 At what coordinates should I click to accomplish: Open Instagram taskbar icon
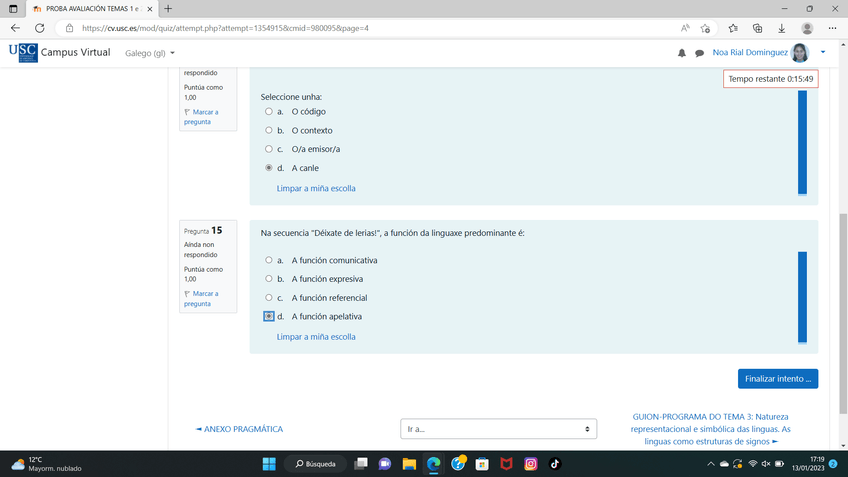(x=531, y=464)
